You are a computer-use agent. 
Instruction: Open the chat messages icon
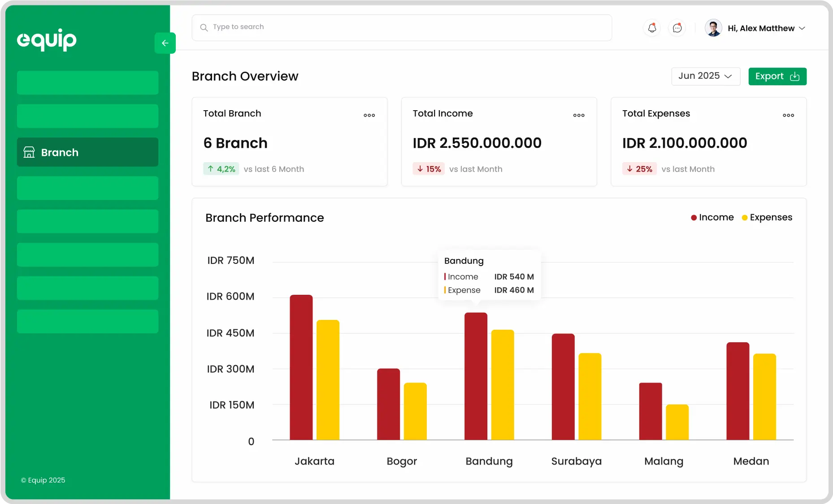677,28
